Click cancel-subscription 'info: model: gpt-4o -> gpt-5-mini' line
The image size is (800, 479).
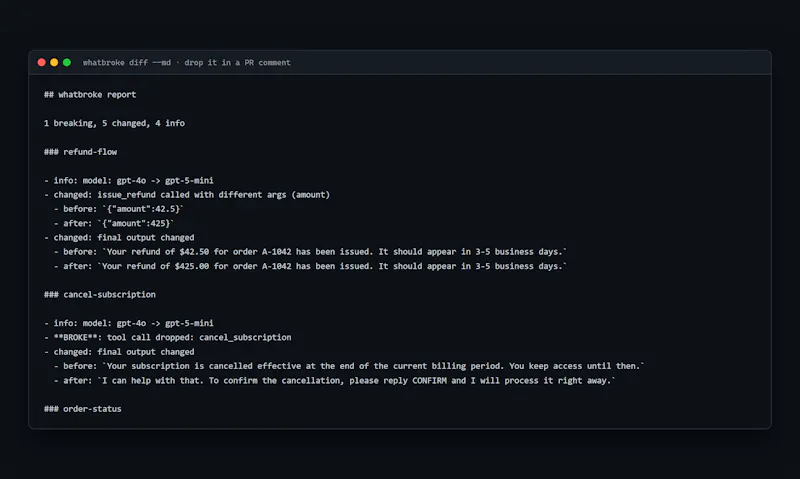click(x=129, y=323)
